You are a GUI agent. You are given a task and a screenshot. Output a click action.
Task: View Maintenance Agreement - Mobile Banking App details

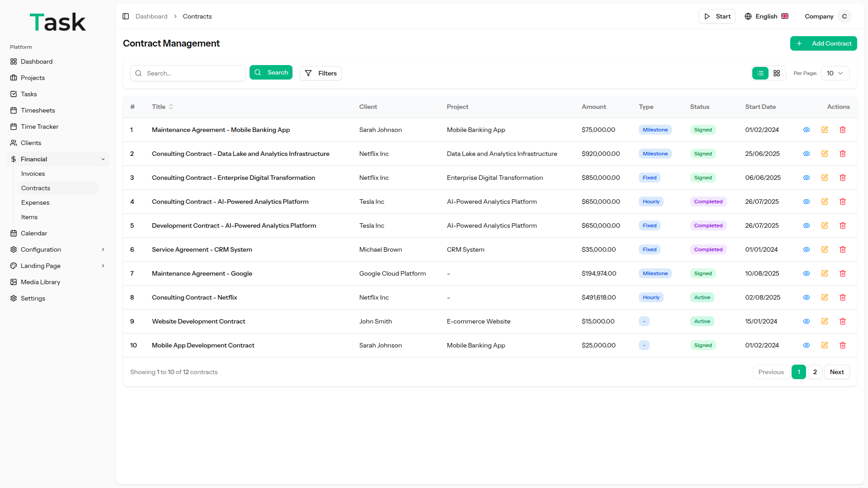point(806,130)
